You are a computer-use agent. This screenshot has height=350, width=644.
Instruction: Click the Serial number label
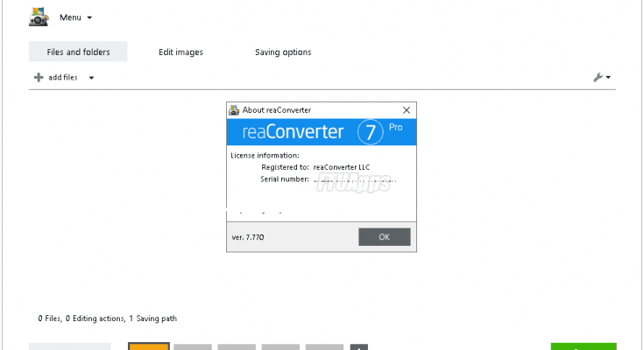285,178
